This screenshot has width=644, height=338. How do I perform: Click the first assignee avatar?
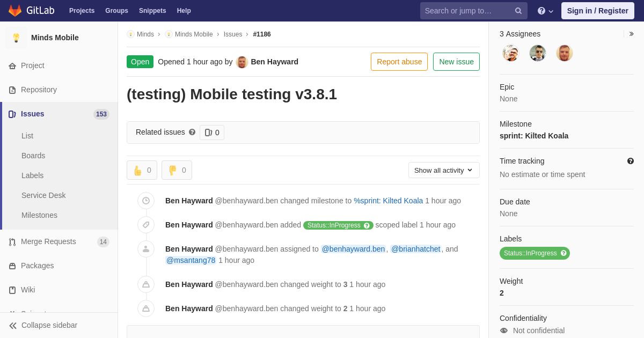tap(511, 53)
